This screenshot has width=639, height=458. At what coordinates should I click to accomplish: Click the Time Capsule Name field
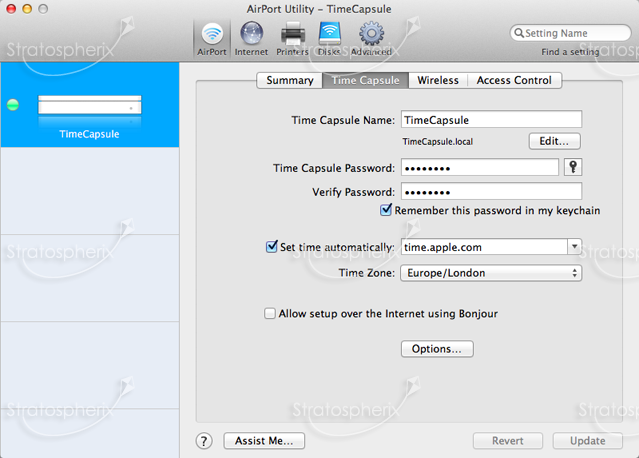click(x=491, y=120)
